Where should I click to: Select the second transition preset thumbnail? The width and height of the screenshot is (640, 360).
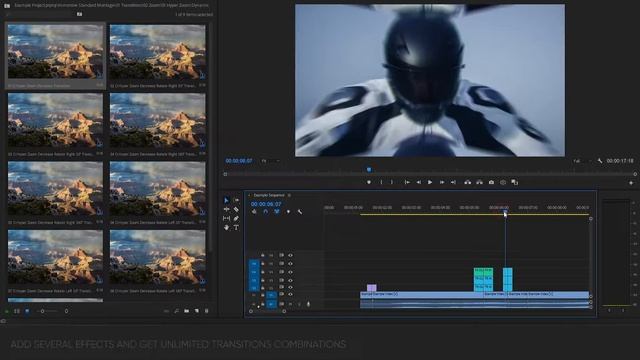[158, 51]
